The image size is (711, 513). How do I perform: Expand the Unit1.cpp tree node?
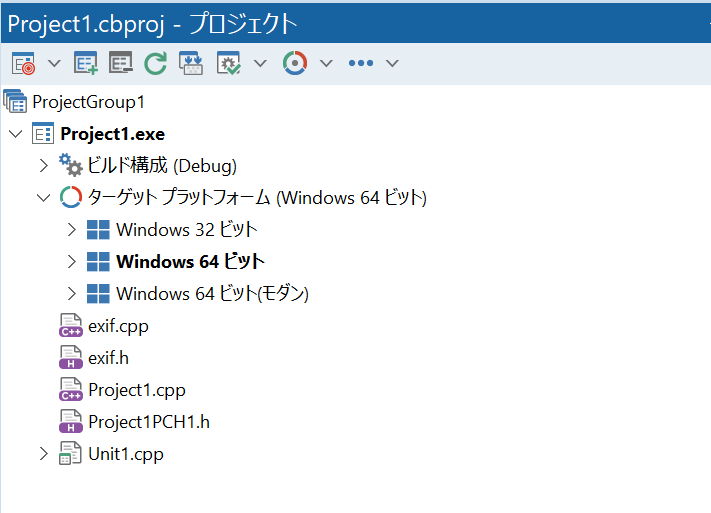pyautogui.click(x=43, y=454)
